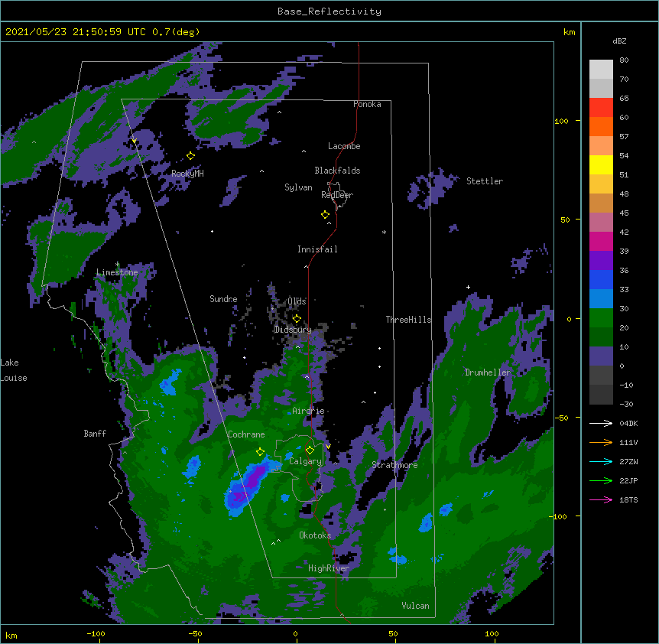The height and width of the screenshot is (644, 659).
Task: Pick light gray 70-80 dBZ swatch
Action: click(601, 69)
